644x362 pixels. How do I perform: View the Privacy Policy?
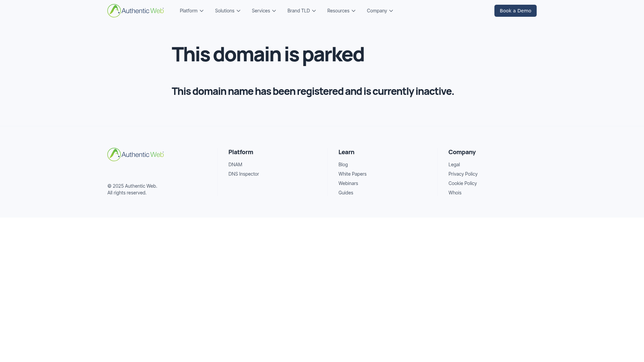pyautogui.click(x=463, y=174)
